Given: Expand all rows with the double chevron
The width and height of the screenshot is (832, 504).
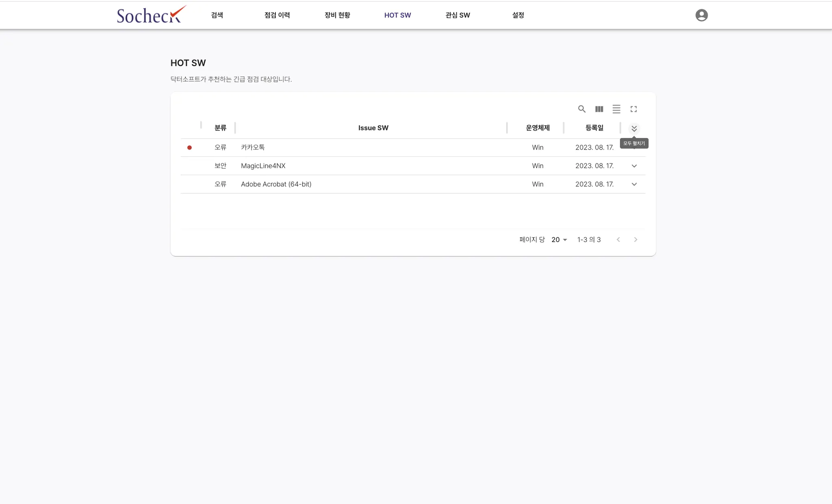Looking at the screenshot, I should (x=634, y=129).
